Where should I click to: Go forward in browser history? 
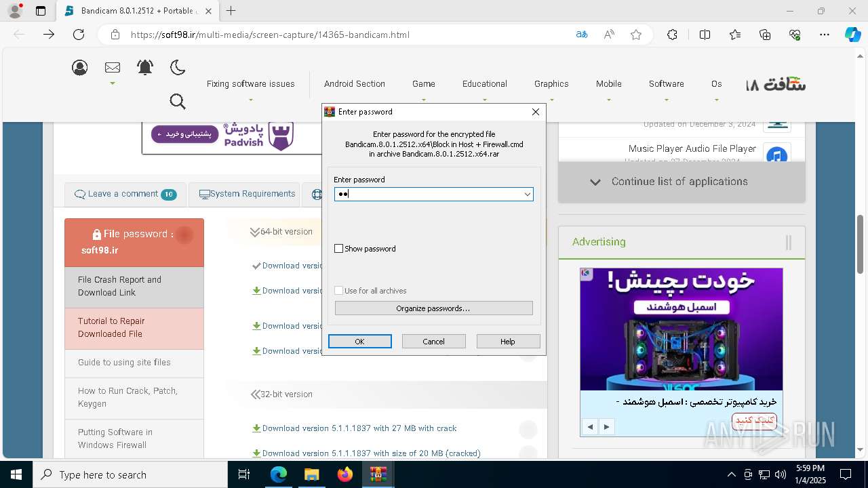pyautogui.click(x=49, y=35)
